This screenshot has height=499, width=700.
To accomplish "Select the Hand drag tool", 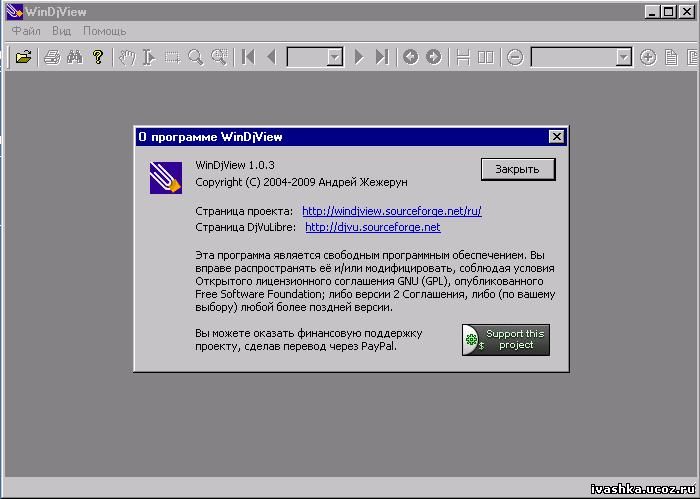I will (127, 58).
